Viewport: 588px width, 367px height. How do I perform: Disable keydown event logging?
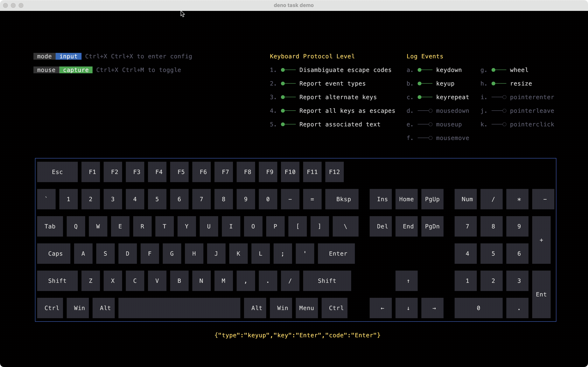(425, 70)
